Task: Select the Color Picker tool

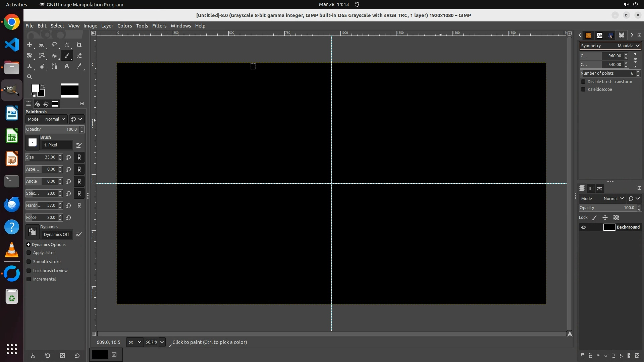Action: click(79, 66)
